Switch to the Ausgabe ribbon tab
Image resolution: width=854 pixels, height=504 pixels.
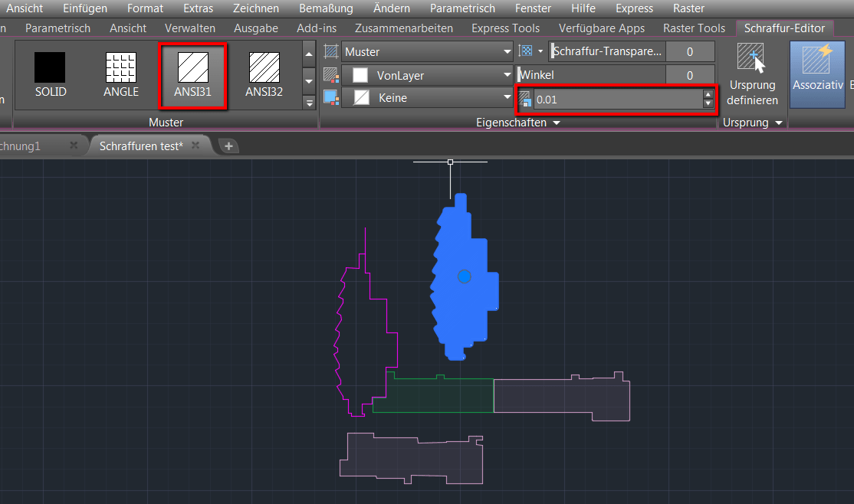coord(256,28)
